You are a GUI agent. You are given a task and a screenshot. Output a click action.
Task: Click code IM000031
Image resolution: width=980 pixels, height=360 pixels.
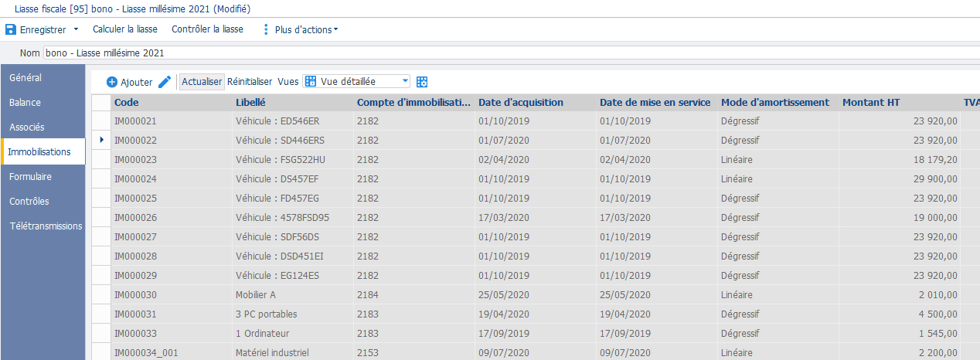coord(135,314)
